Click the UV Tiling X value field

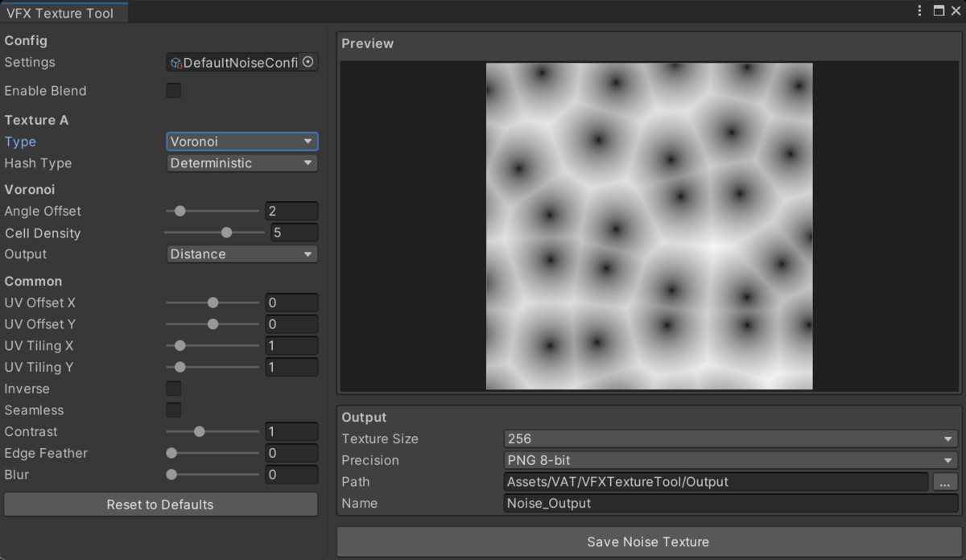click(x=291, y=346)
